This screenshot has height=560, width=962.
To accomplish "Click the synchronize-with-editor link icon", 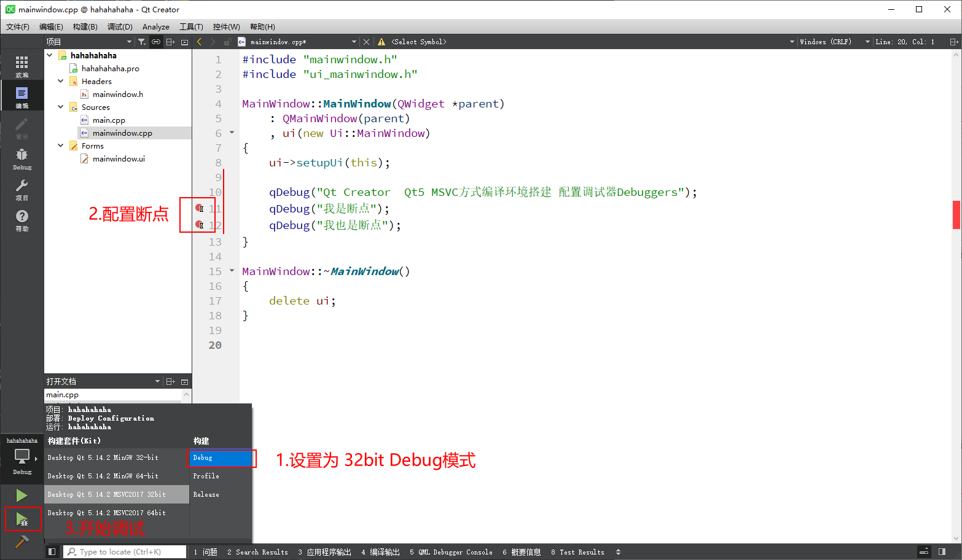I will coord(155,41).
